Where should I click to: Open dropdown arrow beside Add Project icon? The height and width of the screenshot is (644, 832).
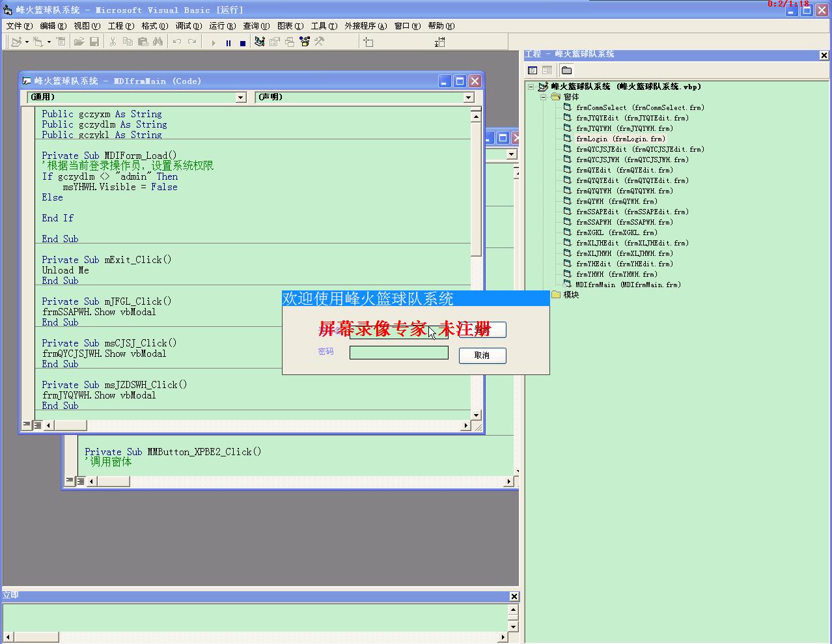click(x=27, y=42)
